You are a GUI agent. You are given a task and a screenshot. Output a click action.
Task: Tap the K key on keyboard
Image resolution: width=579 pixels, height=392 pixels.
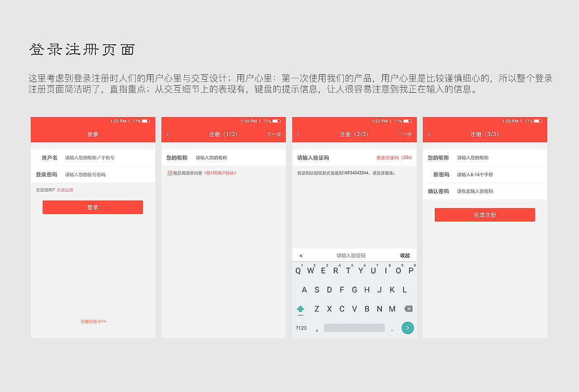(x=392, y=290)
